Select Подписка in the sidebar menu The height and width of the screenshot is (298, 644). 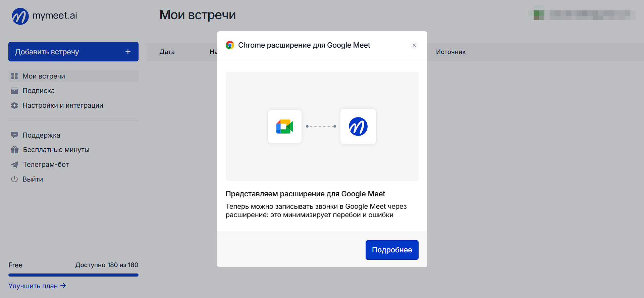(39, 91)
